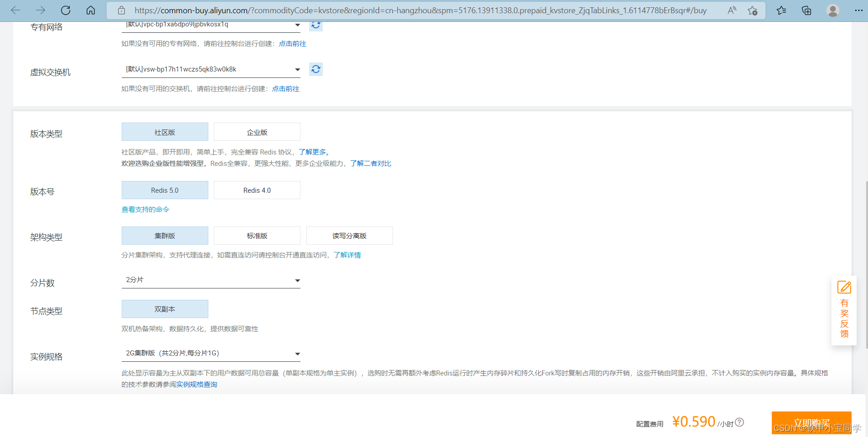Click the ¥0.590 price value
This screenshot has height=437, width=868.
coord(693,422)
